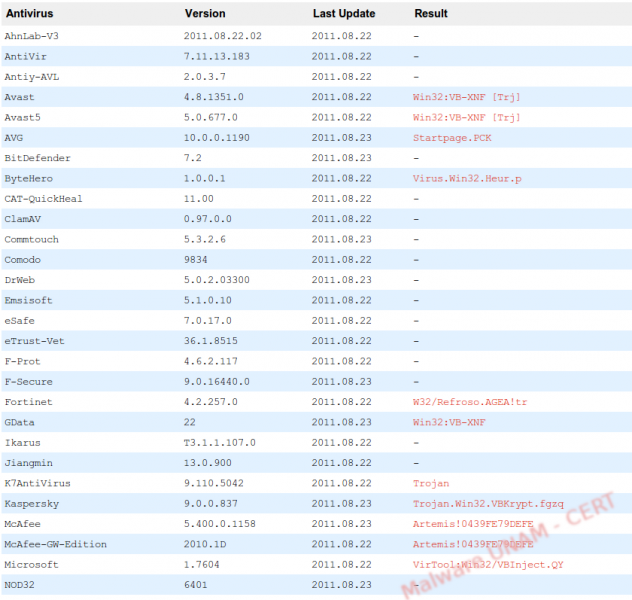Click the Emsisoft antivirus name
This screenshot has width=632, height=600.
[x=29, y=300]
